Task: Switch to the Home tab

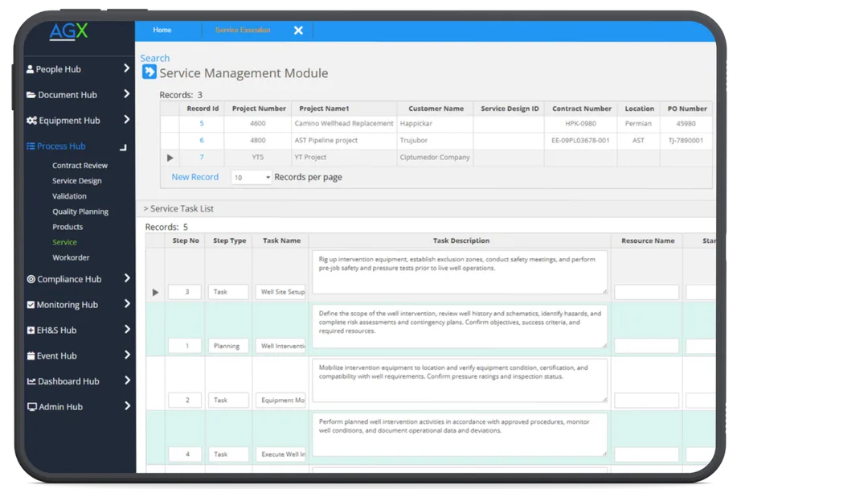Action: pos(162,30)
